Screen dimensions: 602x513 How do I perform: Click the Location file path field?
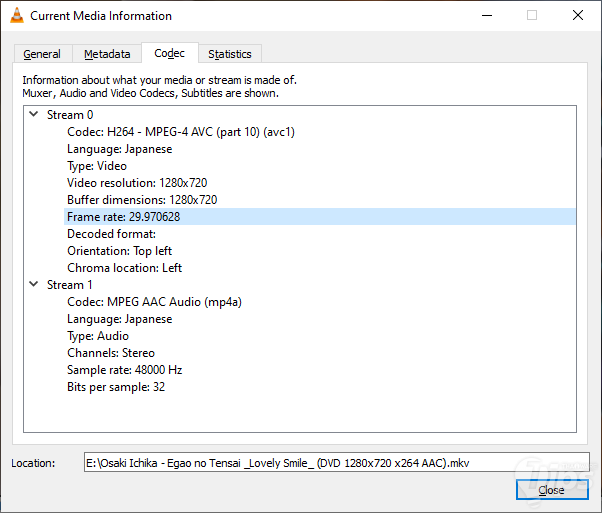coord(337,462)
